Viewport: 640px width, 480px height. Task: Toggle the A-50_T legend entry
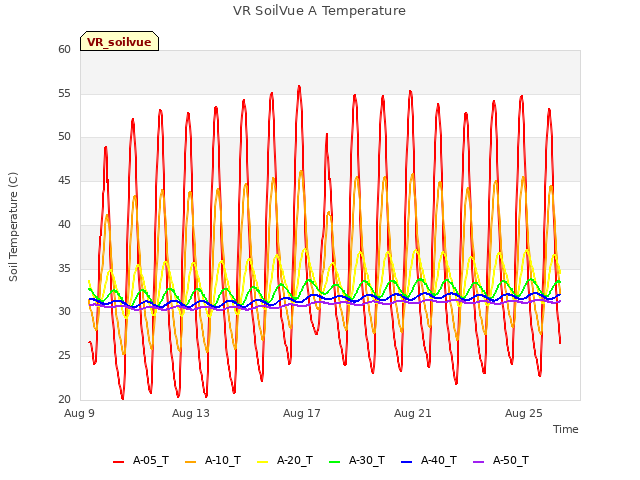(501, 460)
